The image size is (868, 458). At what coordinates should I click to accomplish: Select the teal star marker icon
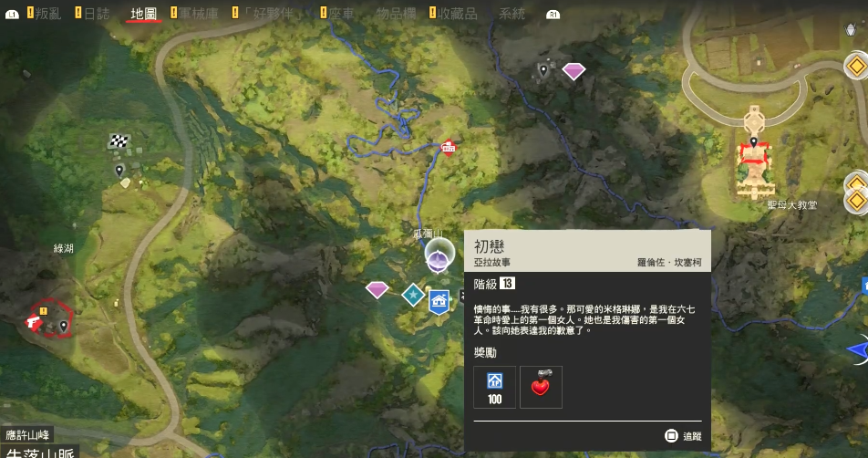(413, 296)
